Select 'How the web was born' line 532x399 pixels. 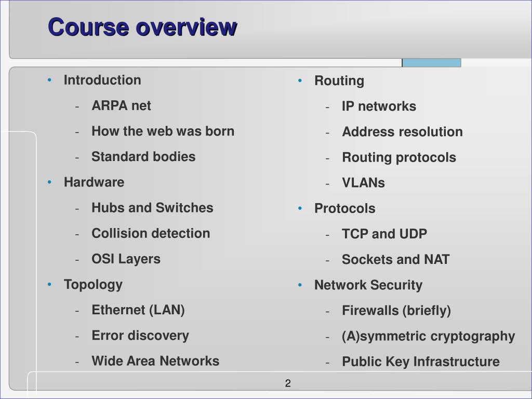163,131
